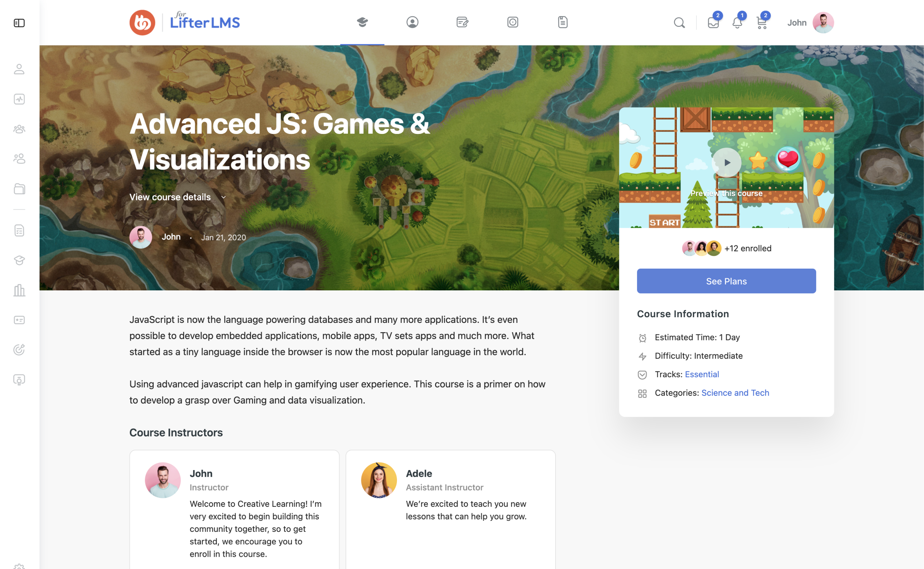
Task: Click the Course Information heading
Action: 683,314
